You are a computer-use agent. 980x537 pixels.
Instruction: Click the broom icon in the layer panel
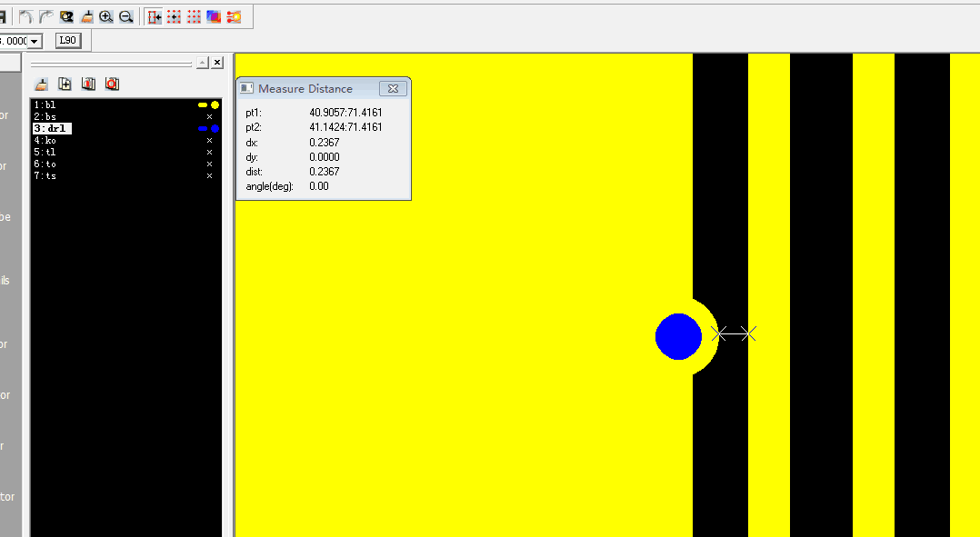coord(41,84)
